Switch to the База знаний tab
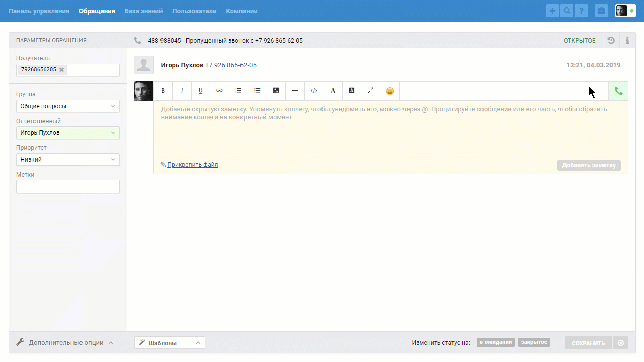 coord(143,10)
